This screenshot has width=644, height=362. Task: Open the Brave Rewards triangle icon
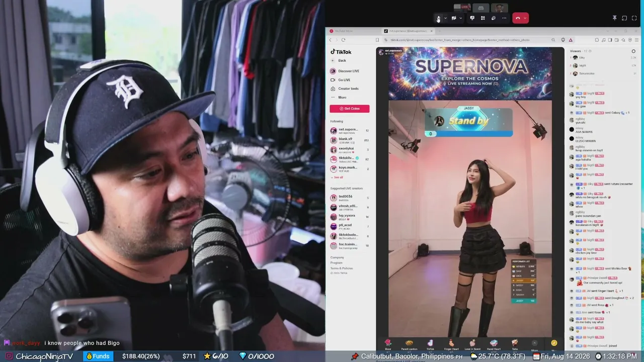(x=571, y=40)
